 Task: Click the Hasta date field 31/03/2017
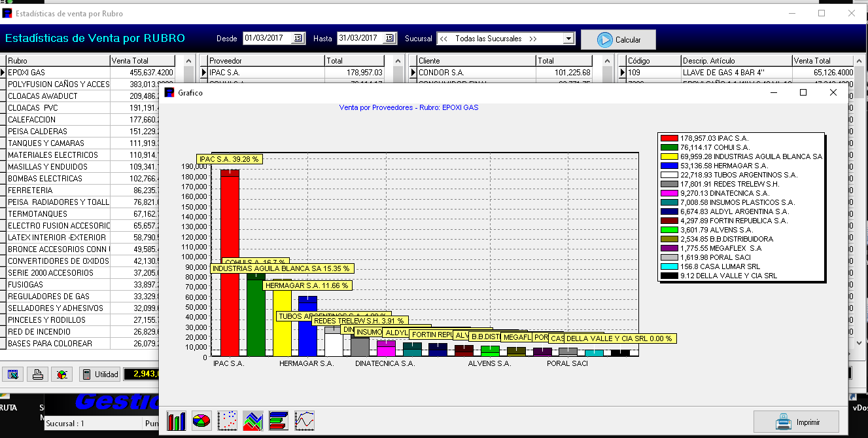tap(361, 39)
